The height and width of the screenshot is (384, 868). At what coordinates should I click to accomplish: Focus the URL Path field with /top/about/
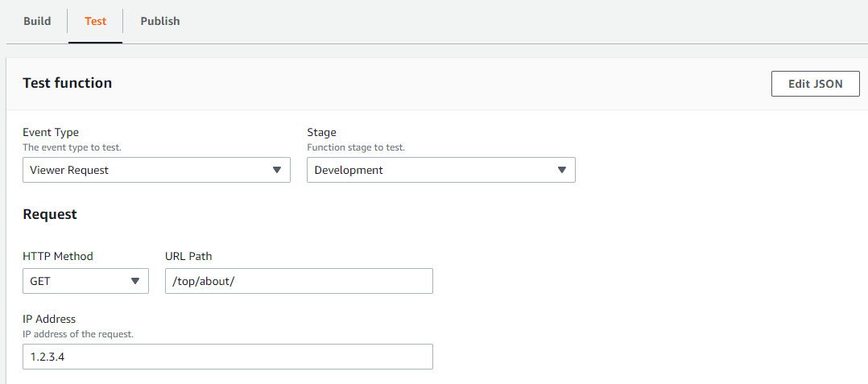coord(299,280)
